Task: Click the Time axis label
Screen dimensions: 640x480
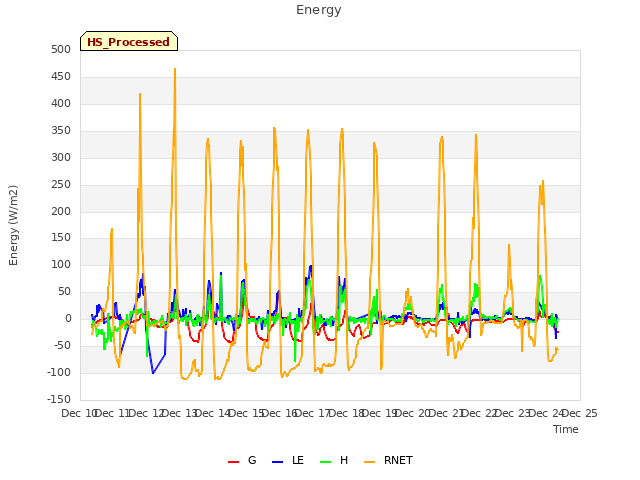Action: click(565, 429)
